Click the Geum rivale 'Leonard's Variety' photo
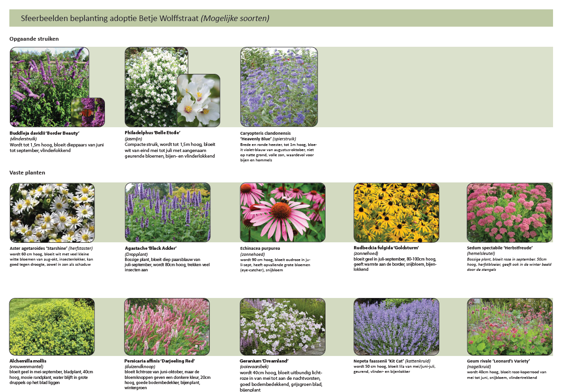The image size is (561, 392). [x=509, y=327]
